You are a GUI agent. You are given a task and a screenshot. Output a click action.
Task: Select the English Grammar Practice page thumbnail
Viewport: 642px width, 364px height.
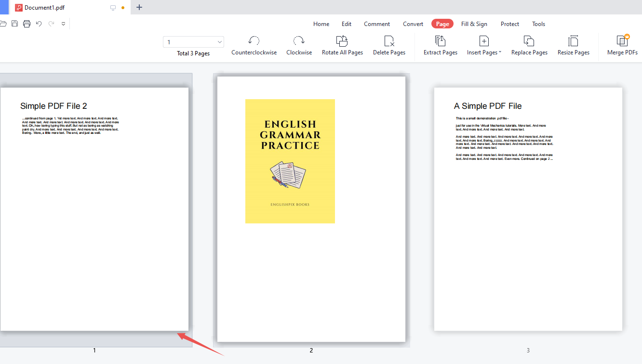[311, 209]
